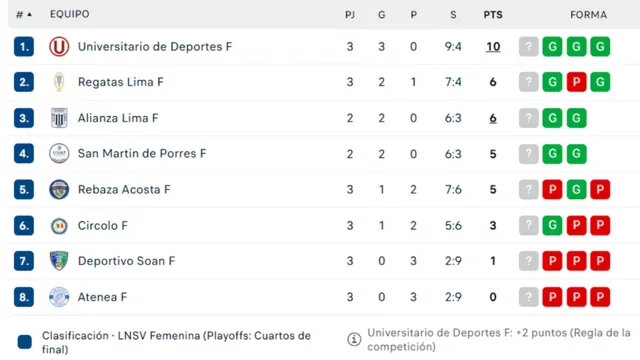Click the Deportivo Soan shield icon
This screenshot has width=640, height=360.
(59, 261)
